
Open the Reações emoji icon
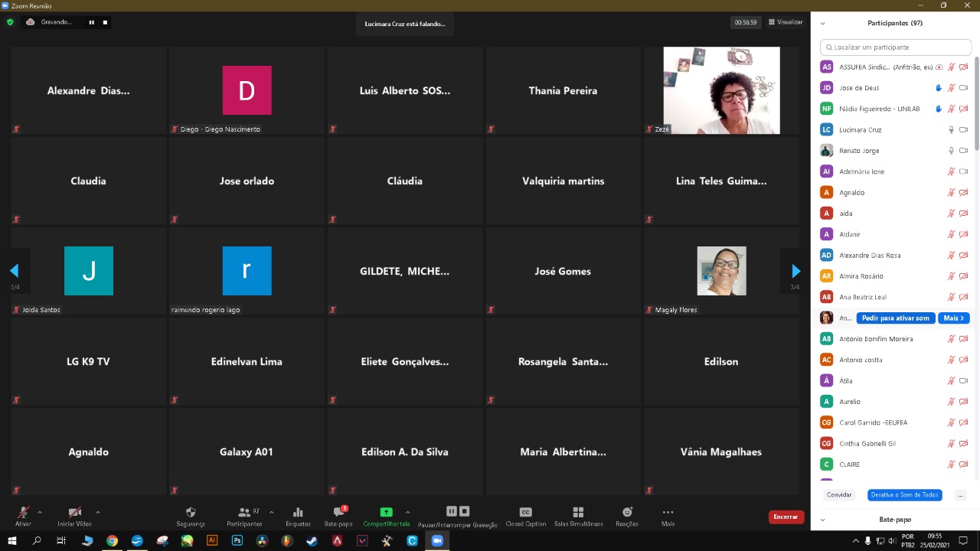(627, 512)
